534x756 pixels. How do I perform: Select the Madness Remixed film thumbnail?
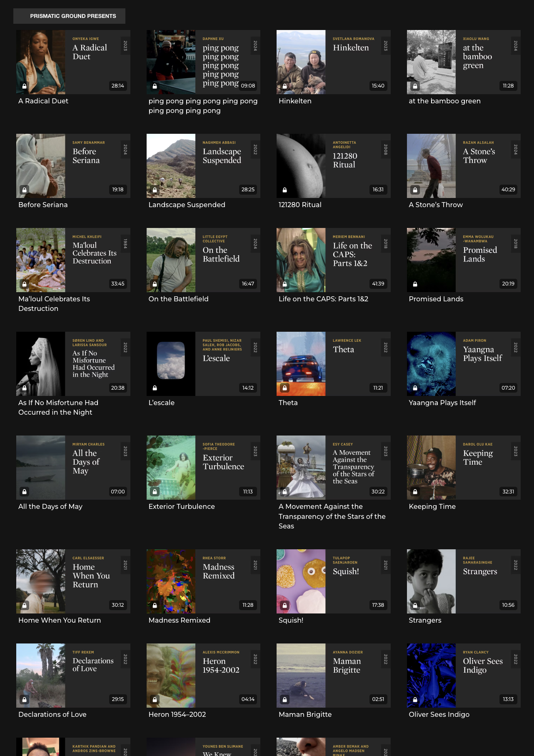point(203,581)
